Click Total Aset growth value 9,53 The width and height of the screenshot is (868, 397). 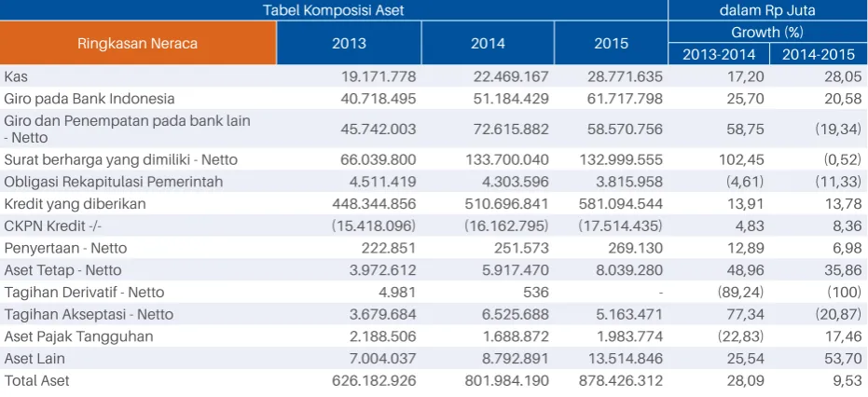point(846,381)
